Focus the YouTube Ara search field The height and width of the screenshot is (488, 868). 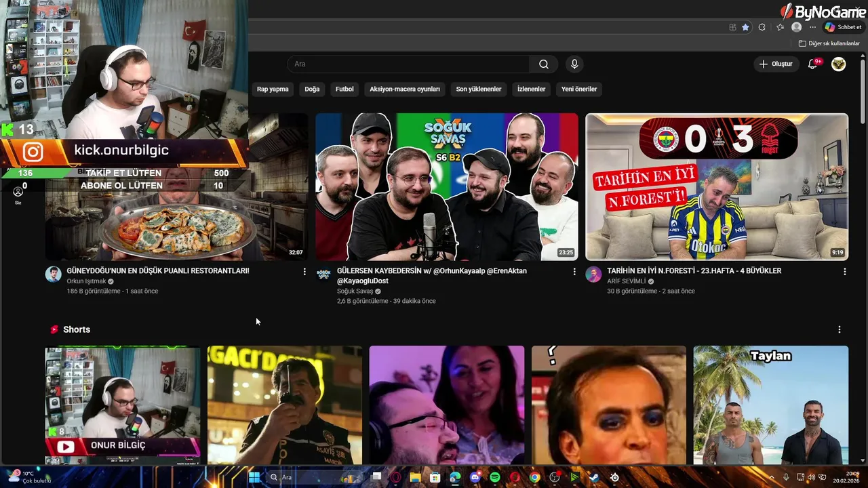(408, 64)
